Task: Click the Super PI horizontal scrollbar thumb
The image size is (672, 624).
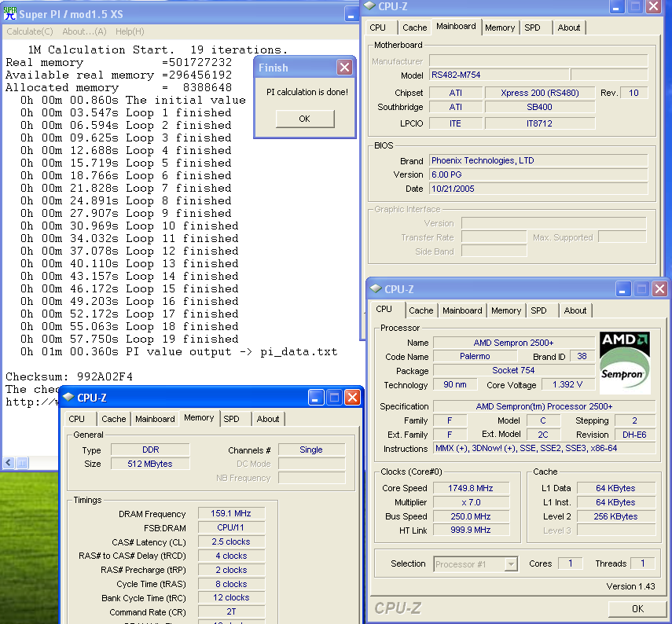Action: (x=22, y=463)
